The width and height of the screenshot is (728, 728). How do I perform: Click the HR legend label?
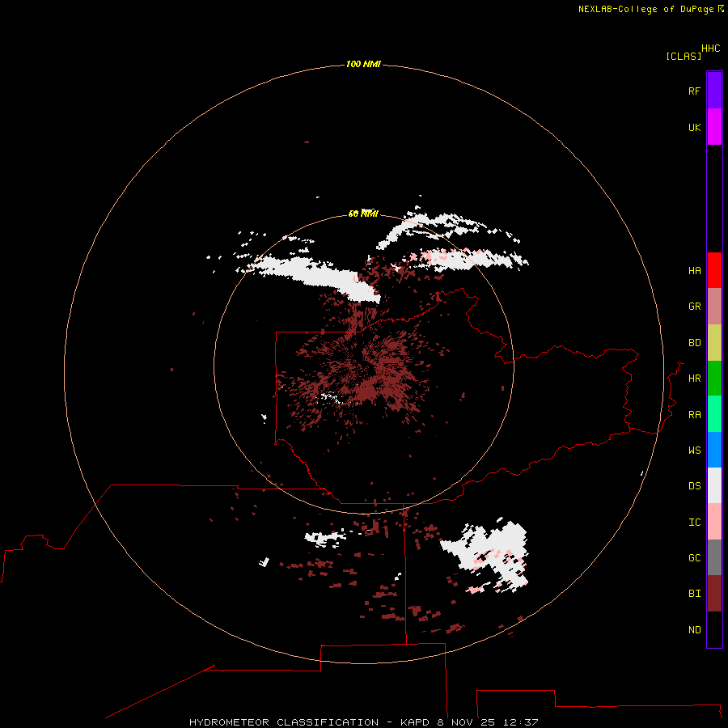(694, 379)
